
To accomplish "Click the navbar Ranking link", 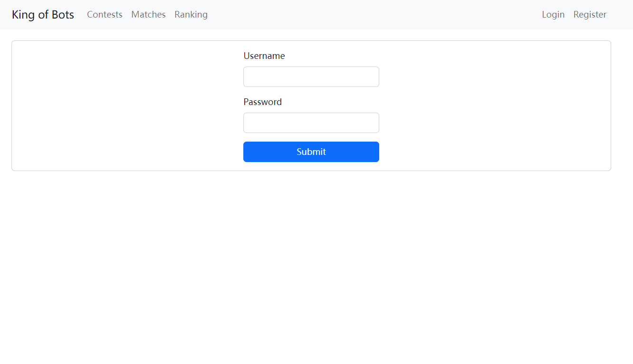I will 191,14.
